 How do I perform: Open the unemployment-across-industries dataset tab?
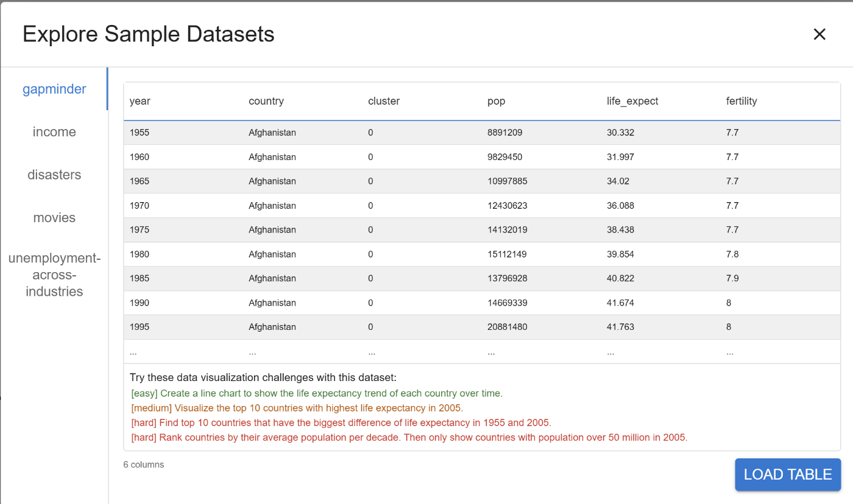tap(54, 275)
